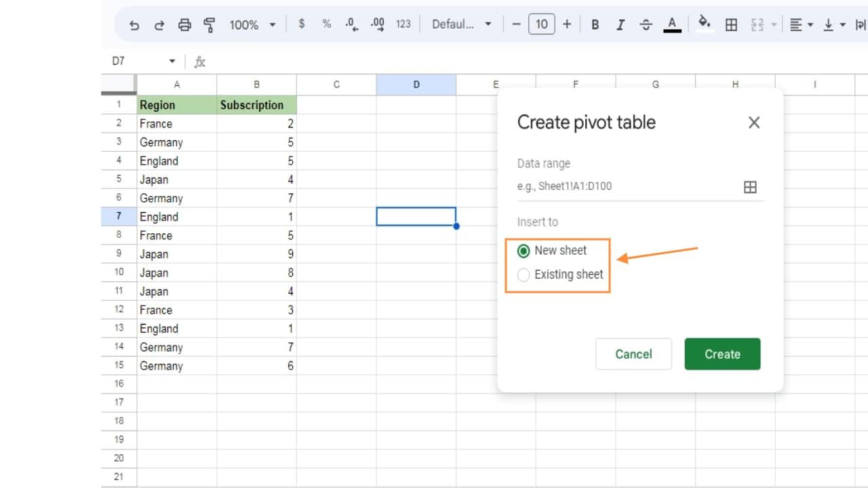
Task: Click the Undo arrow icon
Action: [134, 25]
